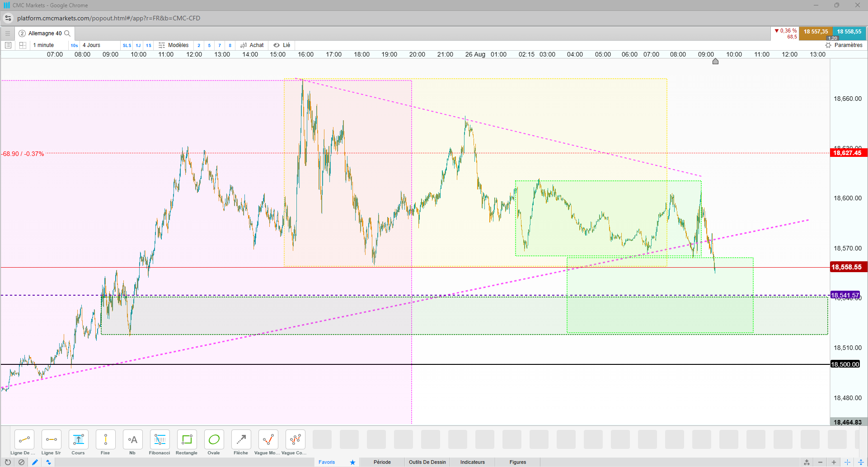
Task: Click the Achat buy button
Action: click(x=252, y=45)
